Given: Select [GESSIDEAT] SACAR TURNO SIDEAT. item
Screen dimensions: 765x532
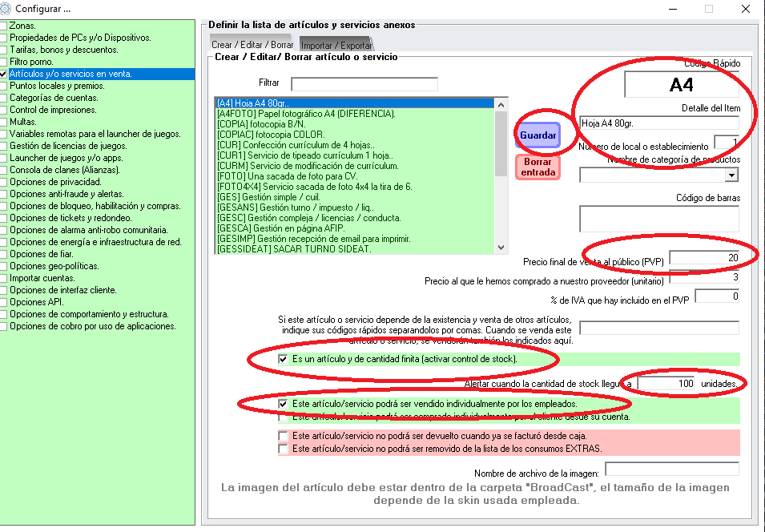Looking at the screenshot, I should point(355,249).
